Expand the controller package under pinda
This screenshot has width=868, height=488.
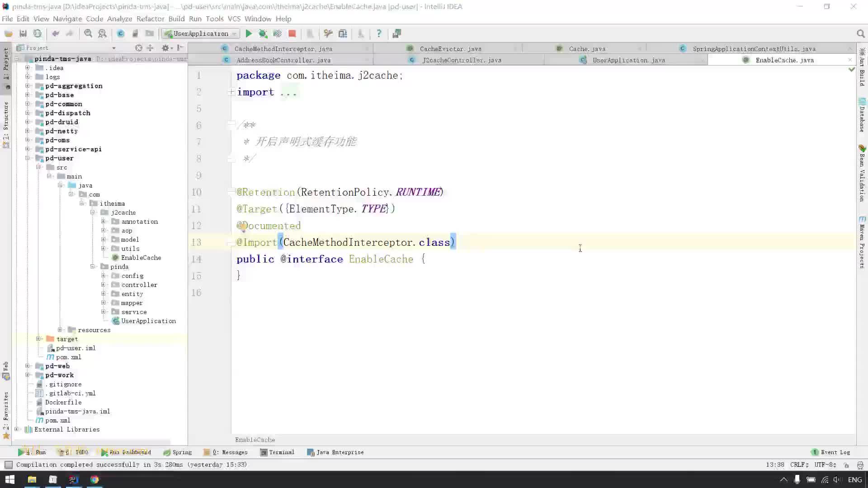104,285
